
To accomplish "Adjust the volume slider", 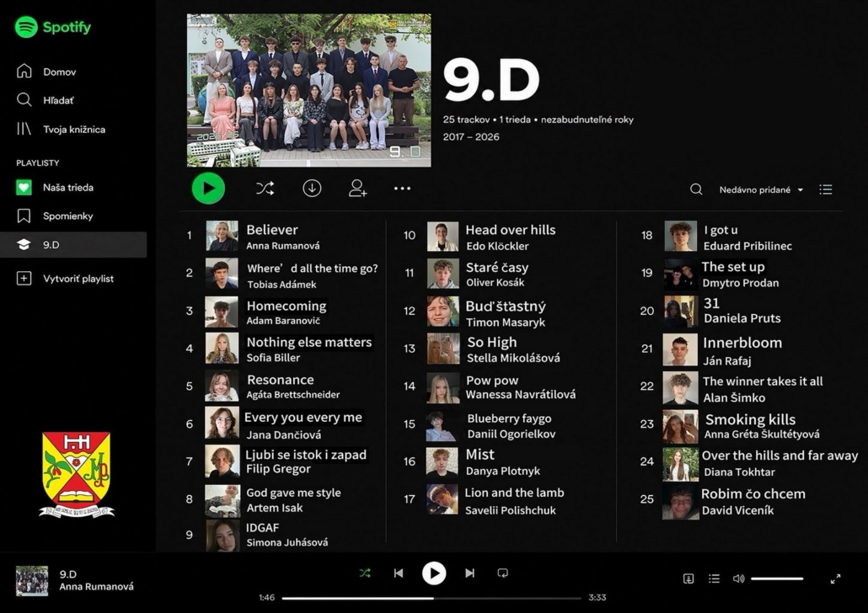I will (x=777, y=578).
